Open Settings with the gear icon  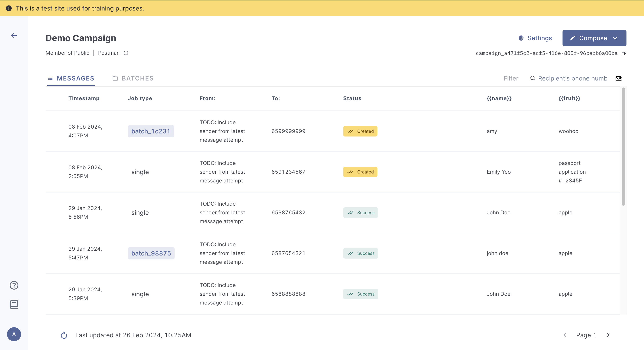(535, 38)
